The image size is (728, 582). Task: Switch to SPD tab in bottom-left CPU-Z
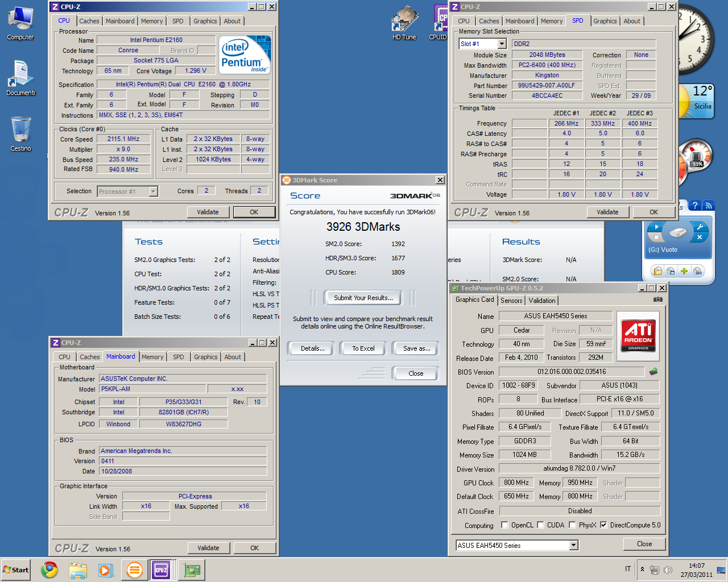(179, 357)
